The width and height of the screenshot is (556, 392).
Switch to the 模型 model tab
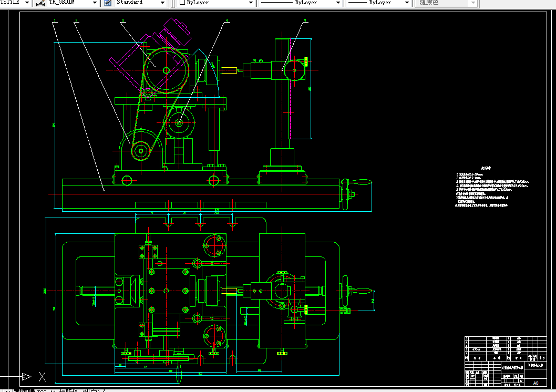click(x=26, y=390)
